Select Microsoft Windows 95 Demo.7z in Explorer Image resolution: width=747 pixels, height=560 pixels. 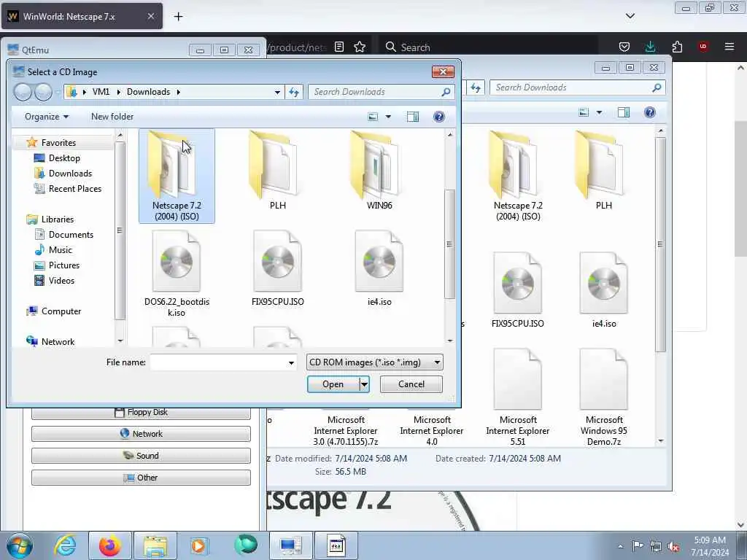pos(604,397)
